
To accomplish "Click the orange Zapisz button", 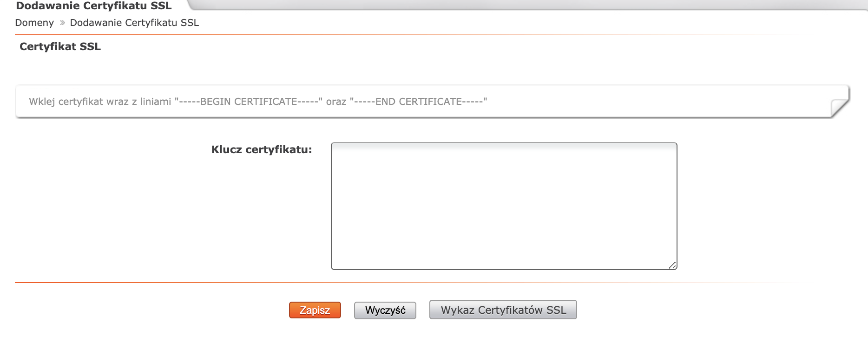I will coord(315,310).
